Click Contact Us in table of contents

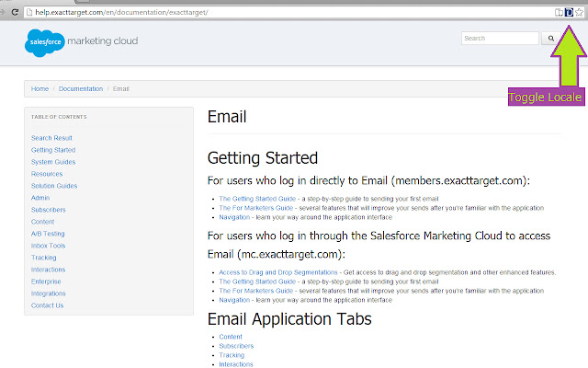48,305
